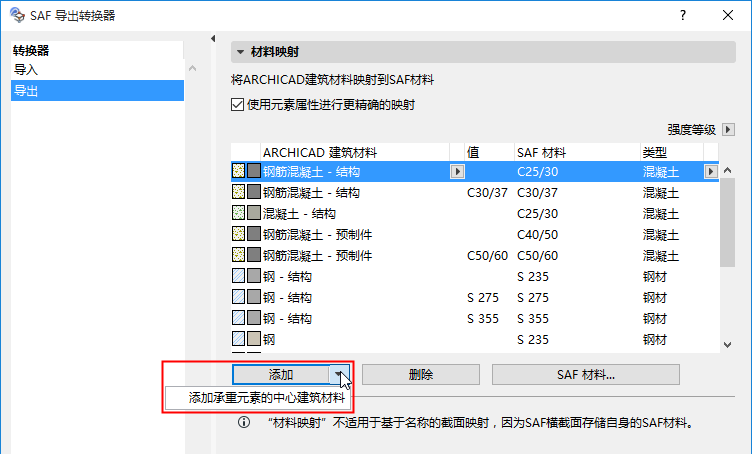Select 导出 in the converter list

coord(97,91)
